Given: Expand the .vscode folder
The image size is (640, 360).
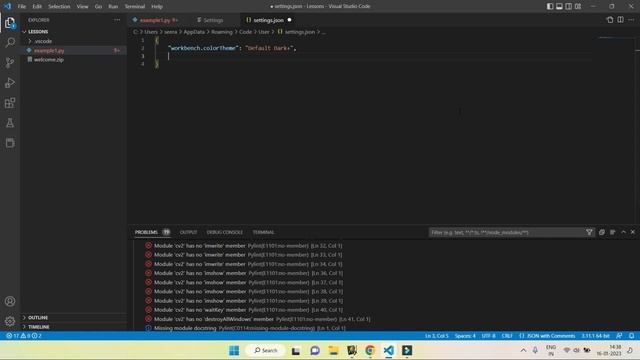Looking at the screenshot, I should coord(43,41).
